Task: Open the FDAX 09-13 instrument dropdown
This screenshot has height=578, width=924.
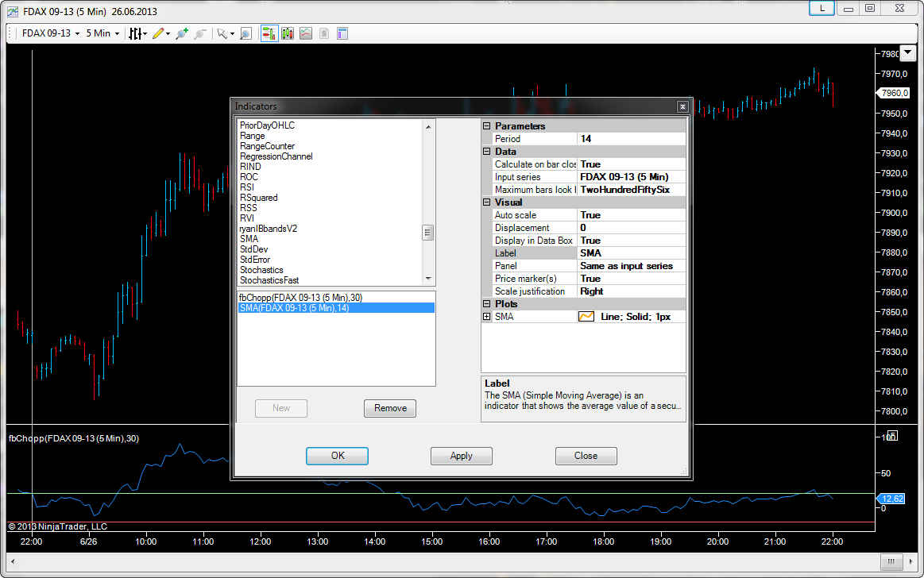Action: tap(50, 33)
